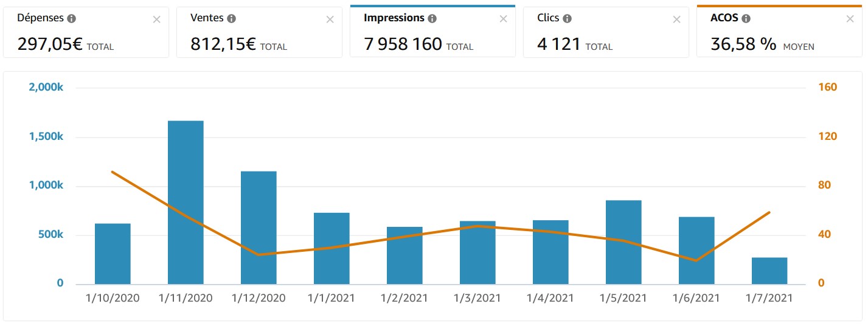Remove the Dépenses metric card
The height and width of the screenshot is (326, 868).
[x=156, y=19]
